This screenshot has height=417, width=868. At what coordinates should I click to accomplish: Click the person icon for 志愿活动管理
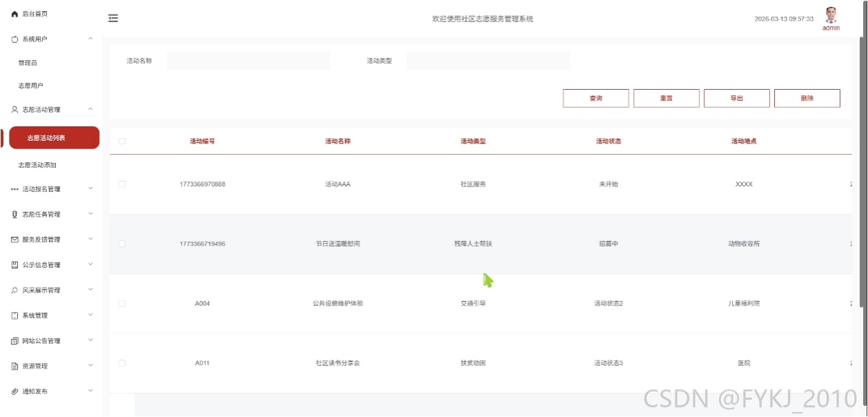coord(14,110)
